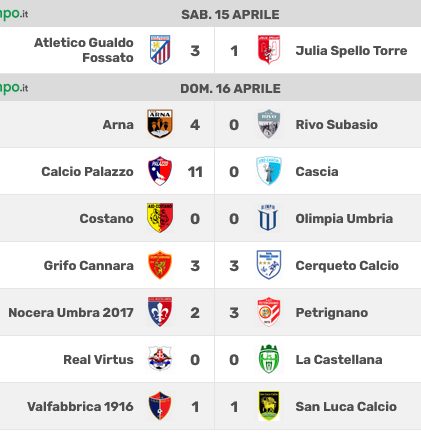Open the San Luca Calcio black-yellow logo
421x440 pixels.
(x=269, y=406)
